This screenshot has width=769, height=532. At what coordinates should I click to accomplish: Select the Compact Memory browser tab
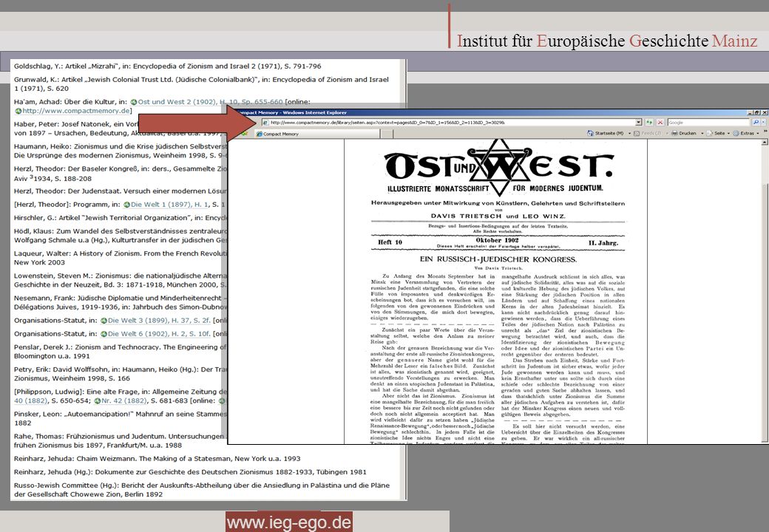click(318, 134)
